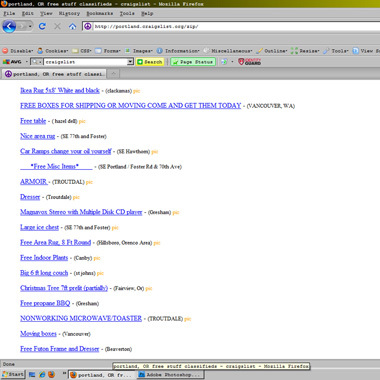Open the Ikea Rug 5x8 listing
Image resolution: width=380 pixels, height=380 pixels.
60,90
